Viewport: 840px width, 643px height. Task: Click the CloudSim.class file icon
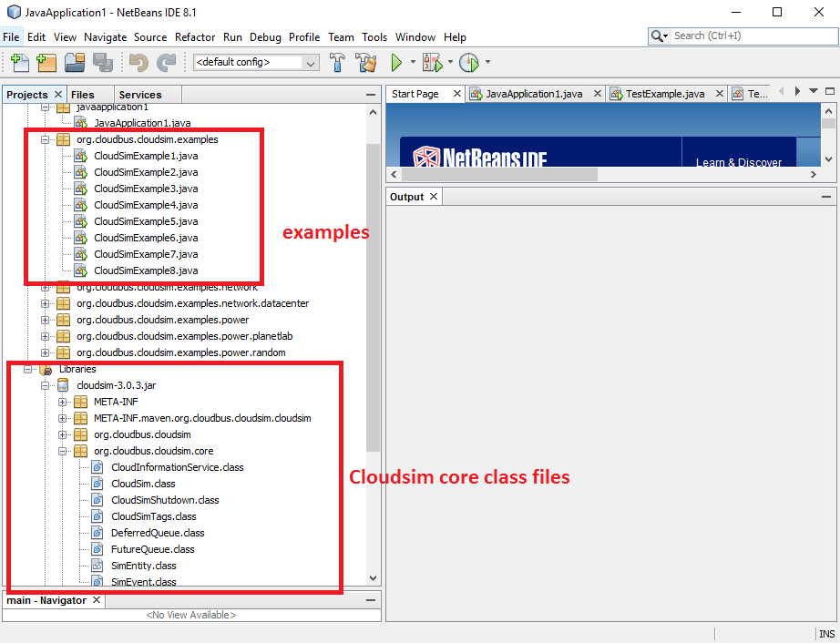pos(97,484)
